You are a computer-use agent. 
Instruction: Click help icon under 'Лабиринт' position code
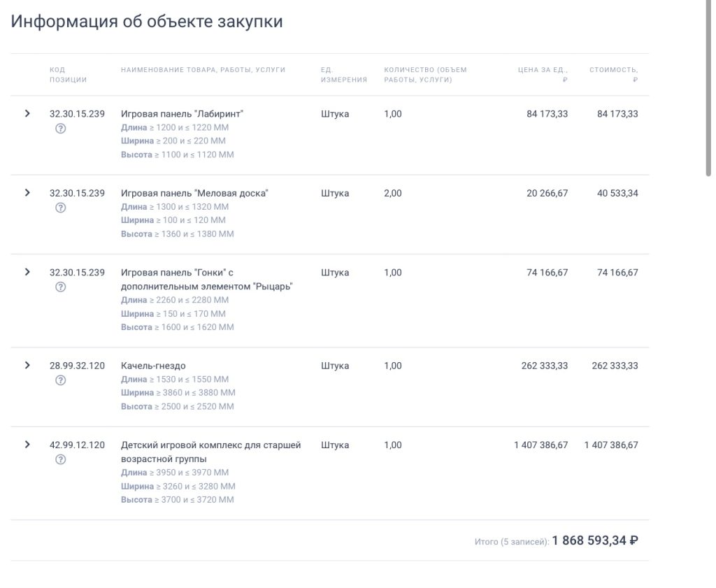61,128
